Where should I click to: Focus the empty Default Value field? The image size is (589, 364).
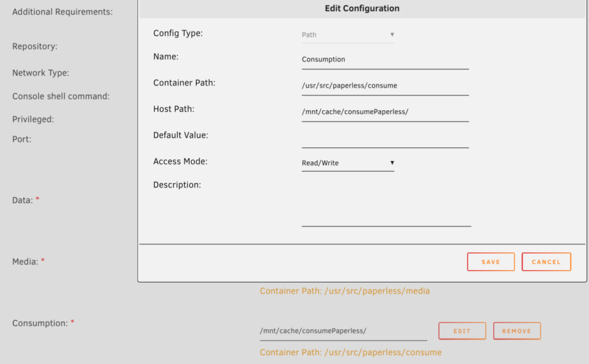point(385,138)
